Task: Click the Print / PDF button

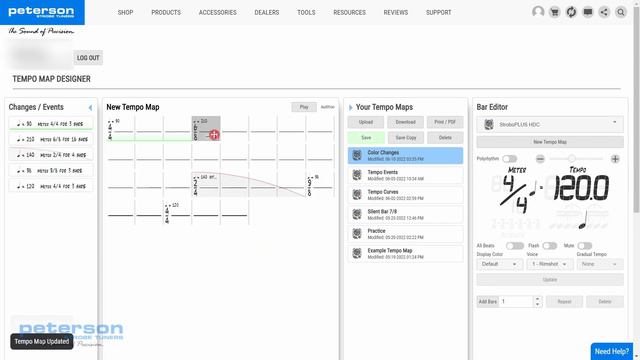Action: (x=445, y=122)
